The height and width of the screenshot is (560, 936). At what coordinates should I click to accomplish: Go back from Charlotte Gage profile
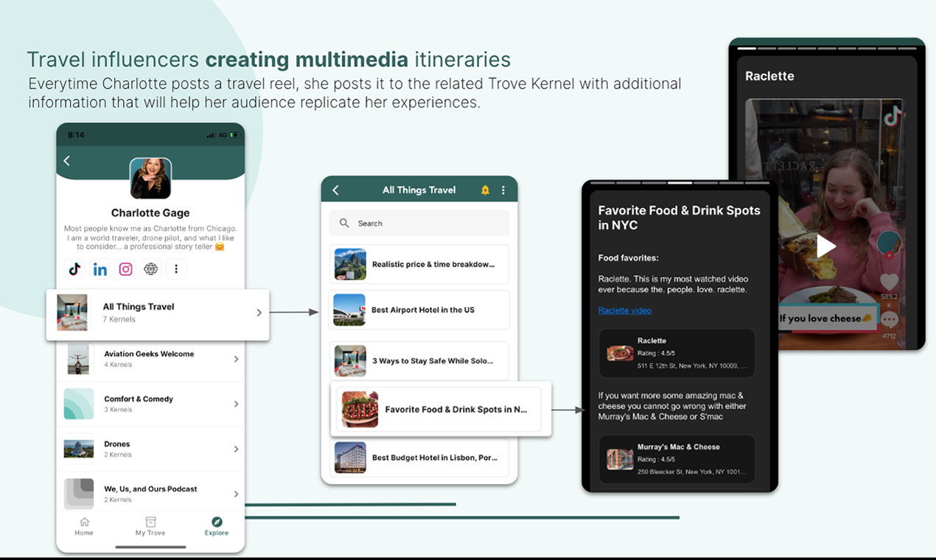(x=67, y=161)
